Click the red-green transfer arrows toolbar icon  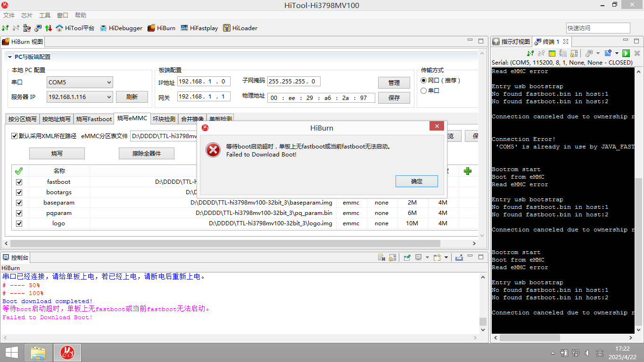(x=48, y=28)
